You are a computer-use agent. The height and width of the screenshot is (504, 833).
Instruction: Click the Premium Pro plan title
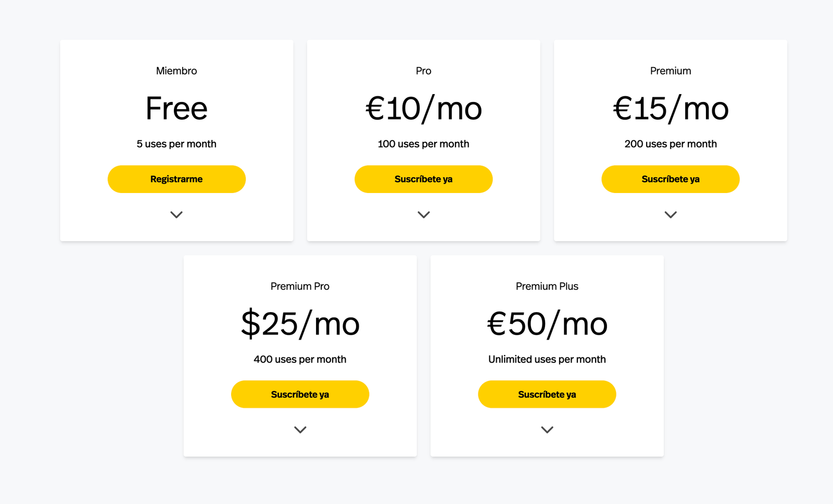tap(300, 286)
